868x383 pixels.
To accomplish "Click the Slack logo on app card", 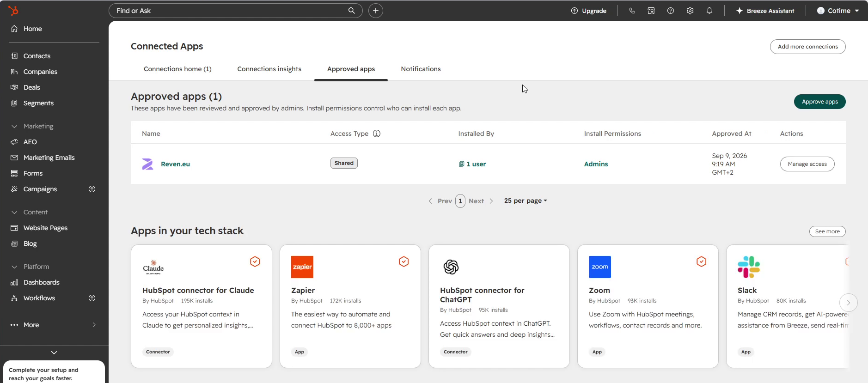I will 749,267.
